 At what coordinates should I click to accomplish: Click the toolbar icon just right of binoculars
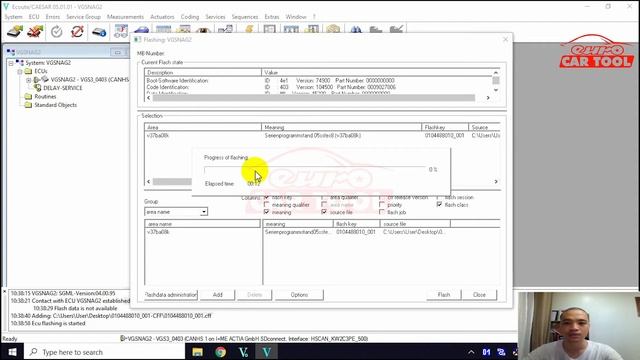coord(376,29)
